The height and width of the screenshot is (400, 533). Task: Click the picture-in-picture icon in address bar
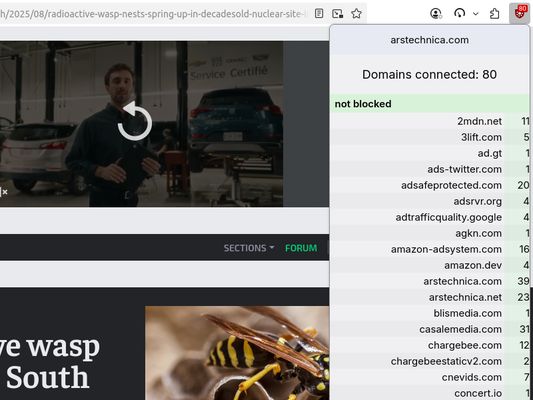[x=338, y=14]
